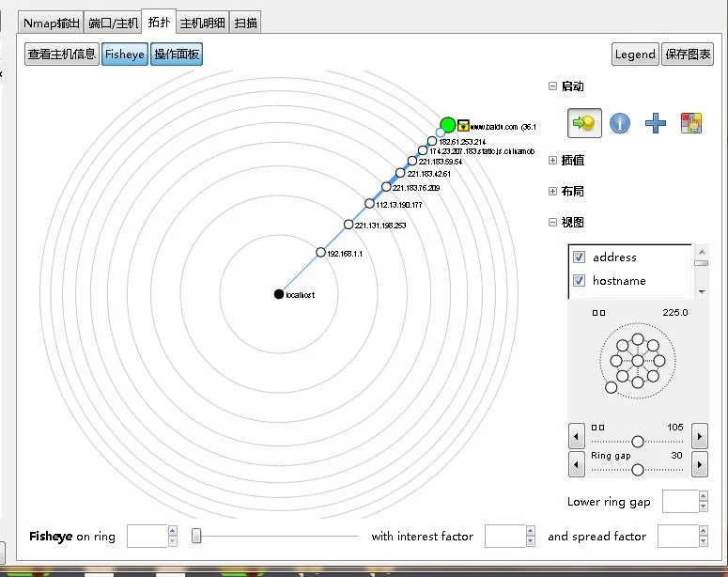The height and width of the screenshot is (577, 728).
Task: Click the with interest factor input field
Action: coord(505,536)
